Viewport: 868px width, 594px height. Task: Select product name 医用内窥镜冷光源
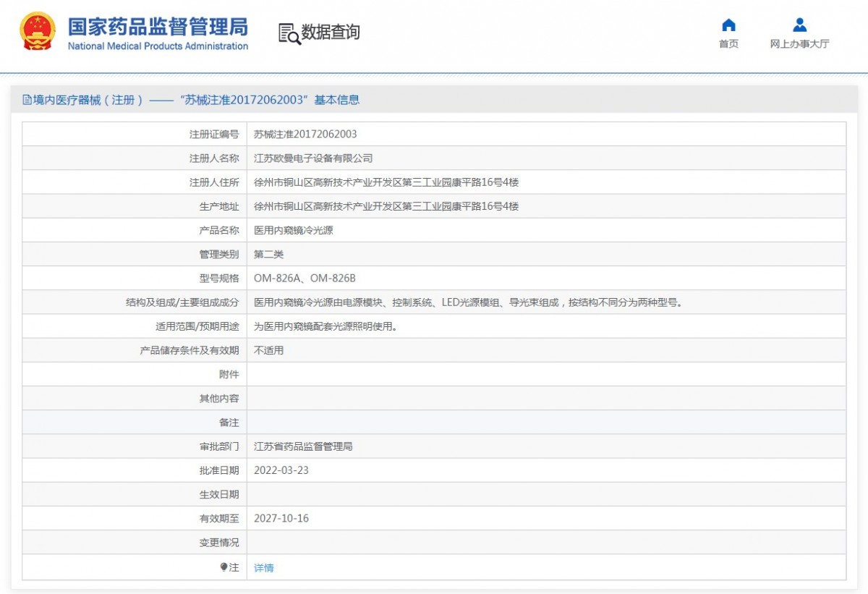(x=294, y=230)
